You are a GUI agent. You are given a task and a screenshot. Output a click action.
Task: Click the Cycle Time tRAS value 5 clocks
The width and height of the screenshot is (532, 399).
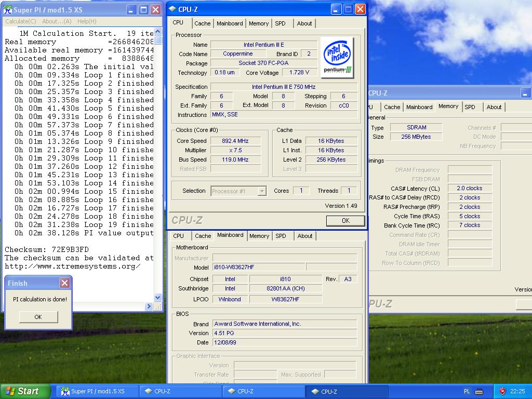[x=470, y=216]
